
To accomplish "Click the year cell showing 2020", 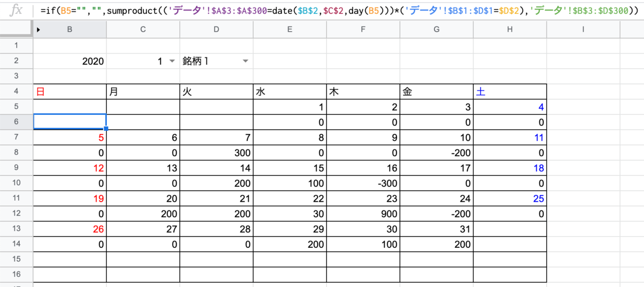I will pos(70,61).
